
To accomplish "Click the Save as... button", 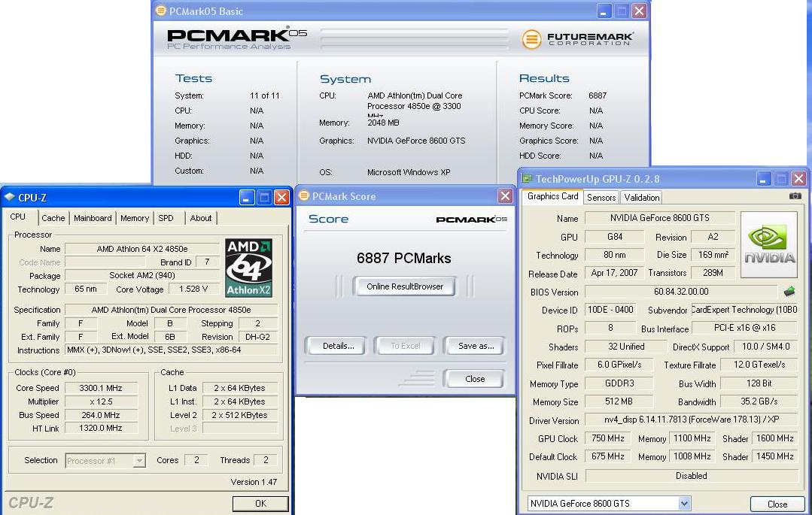I will point(476,346).
